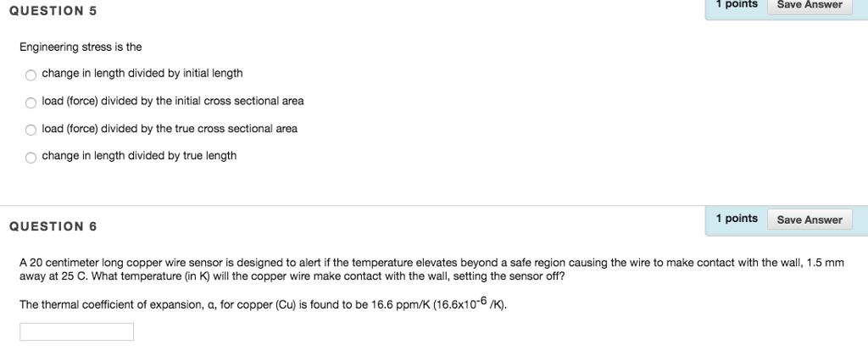The image size is (868, 356).
Task: Click the 'Engineering stress is the' prompt
Action: (81, 47)
